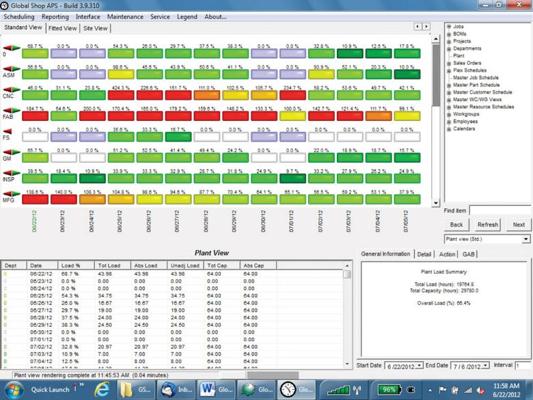Expand the Jobs tree node
The height and width of the screenshot is (400, 533).
pos(449,27)
